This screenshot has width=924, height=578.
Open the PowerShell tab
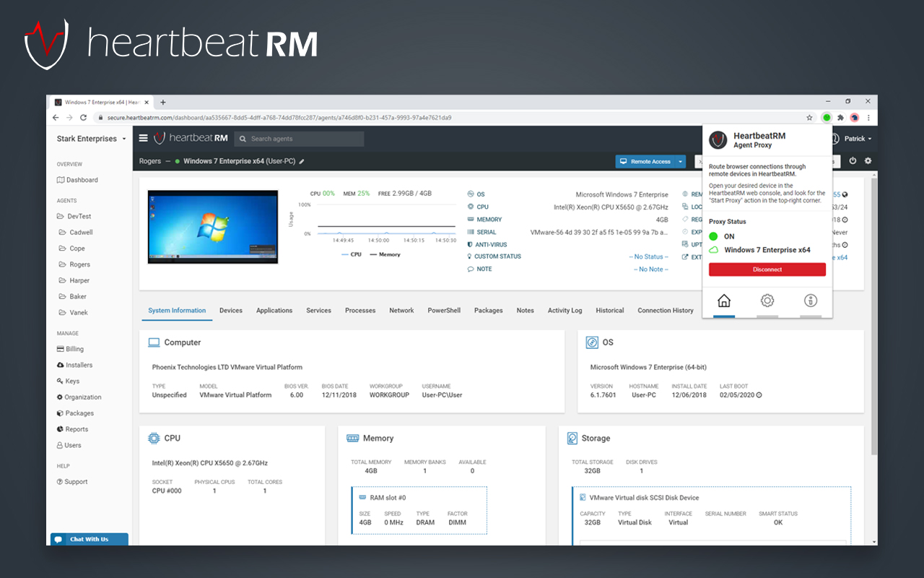(444, 311)
